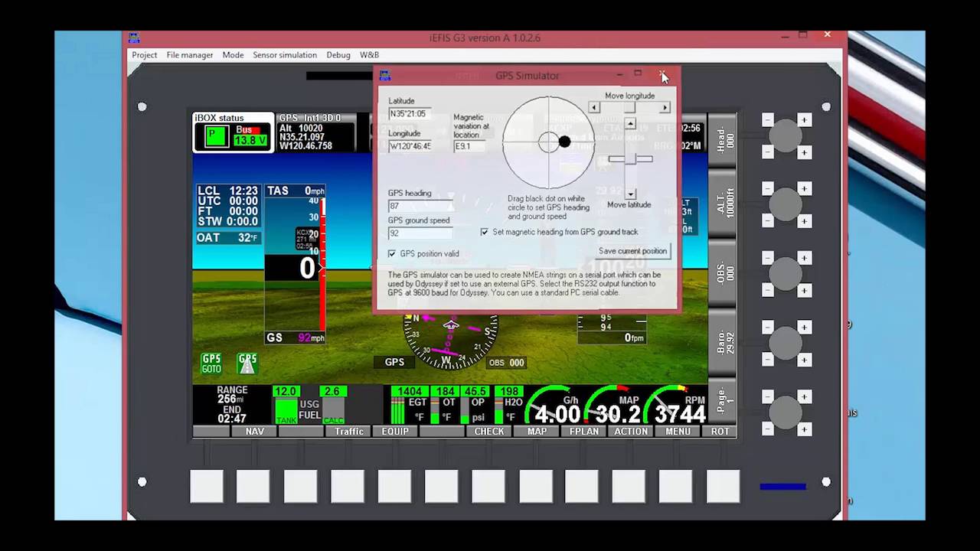Click the round Baro rotary knob
The height and width of the screenshot is (551, 980).
tap(785, 344)
